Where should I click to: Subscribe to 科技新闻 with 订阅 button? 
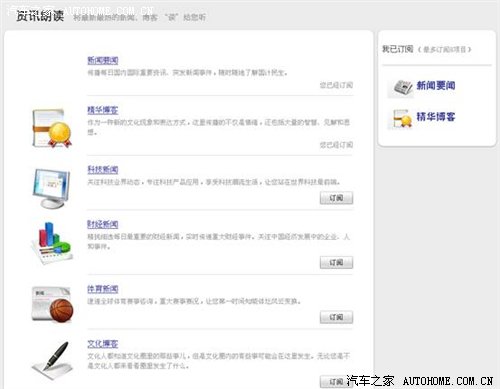[336, 198]
